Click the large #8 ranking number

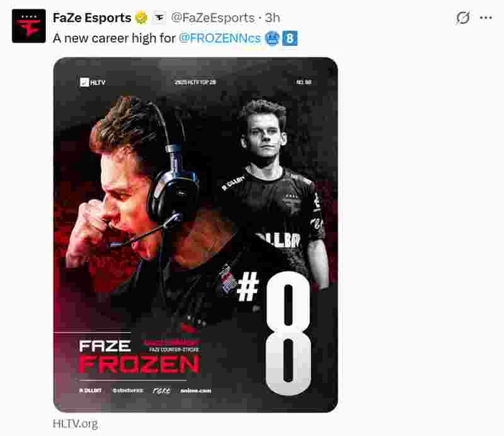275,331
